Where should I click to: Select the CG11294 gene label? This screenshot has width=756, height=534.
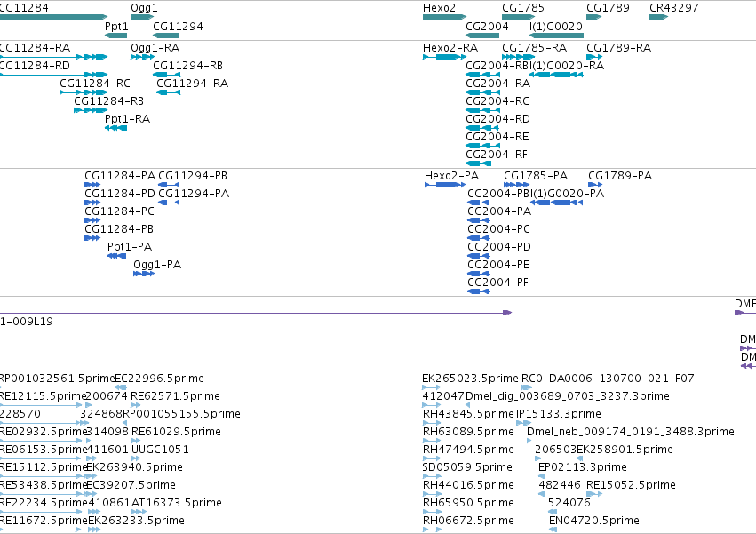point(178,26)
